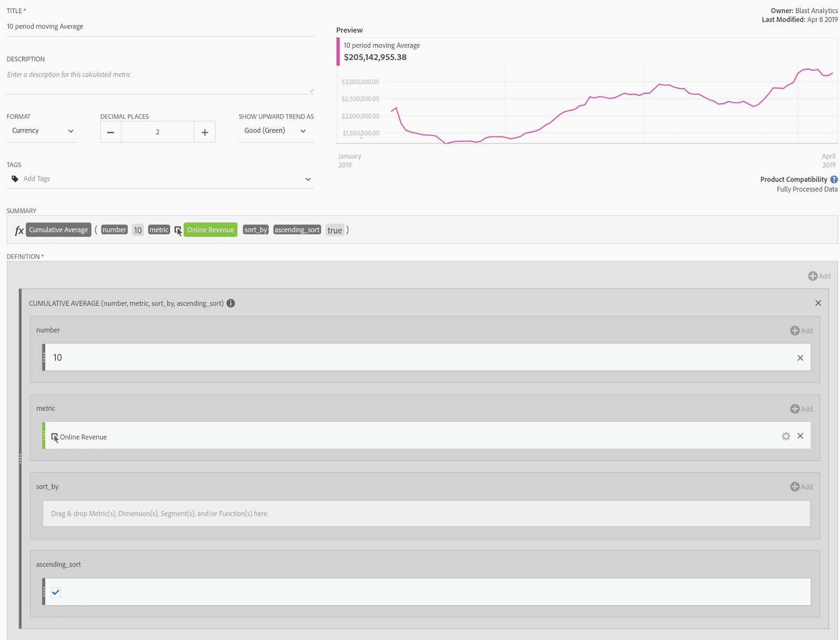Click the 'Owner: Blast Analytics' text
840x640 pixels.
click(x=804, y=10)
